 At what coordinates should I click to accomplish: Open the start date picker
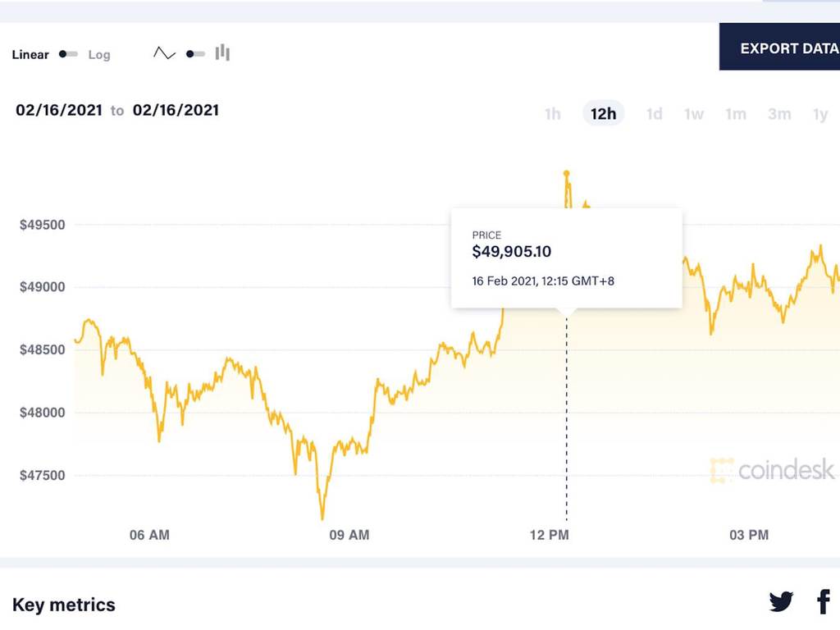coord(58,110)
